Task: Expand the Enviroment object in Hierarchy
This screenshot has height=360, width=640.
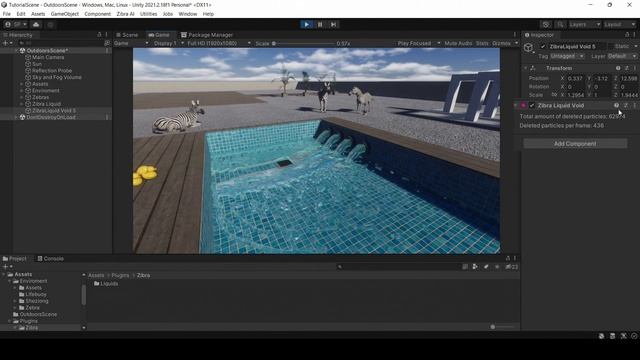Action: pos(21,91)
